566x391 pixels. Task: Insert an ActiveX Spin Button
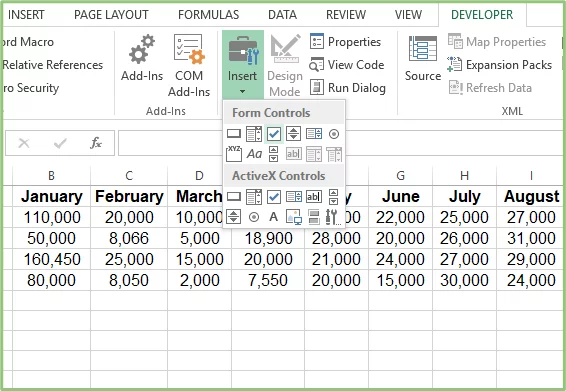point(234,217)
